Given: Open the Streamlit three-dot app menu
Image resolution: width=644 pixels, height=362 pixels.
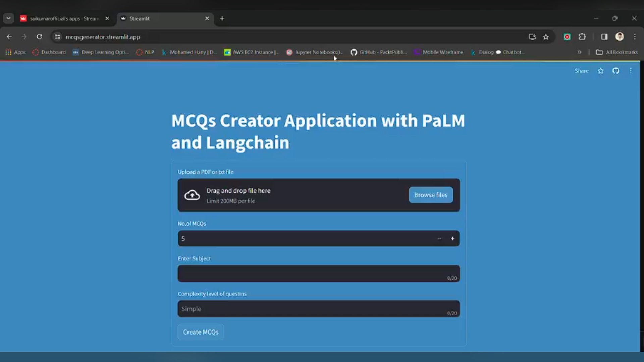Looking at the screenshot, I should click(x=631, y=71).
